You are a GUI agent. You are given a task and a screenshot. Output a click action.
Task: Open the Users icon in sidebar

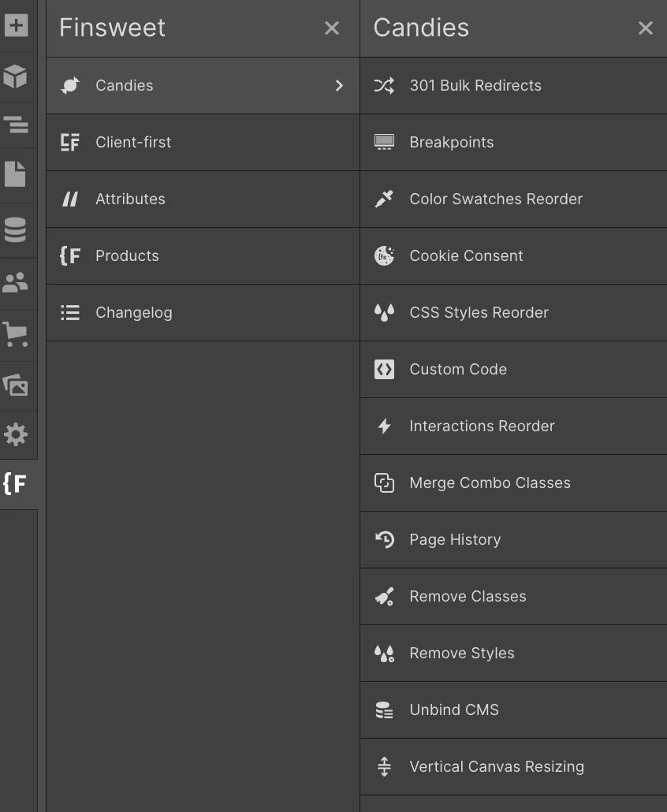15,282
